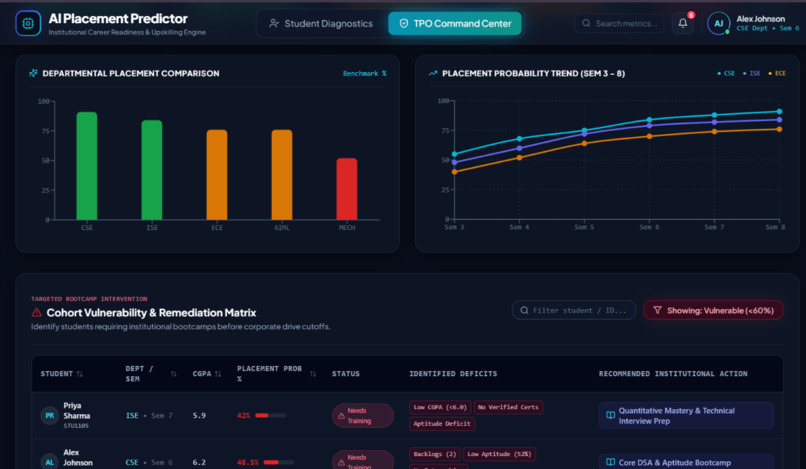Click the Low Aptitude (52%) deficit tag

coord(499,454)
